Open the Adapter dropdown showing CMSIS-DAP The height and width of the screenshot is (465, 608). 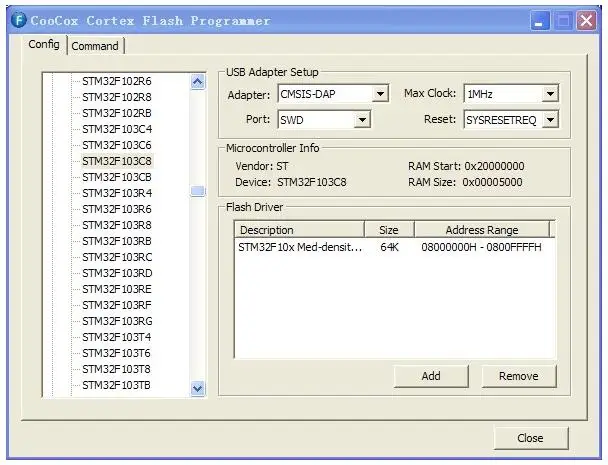[x=333, y=94]
